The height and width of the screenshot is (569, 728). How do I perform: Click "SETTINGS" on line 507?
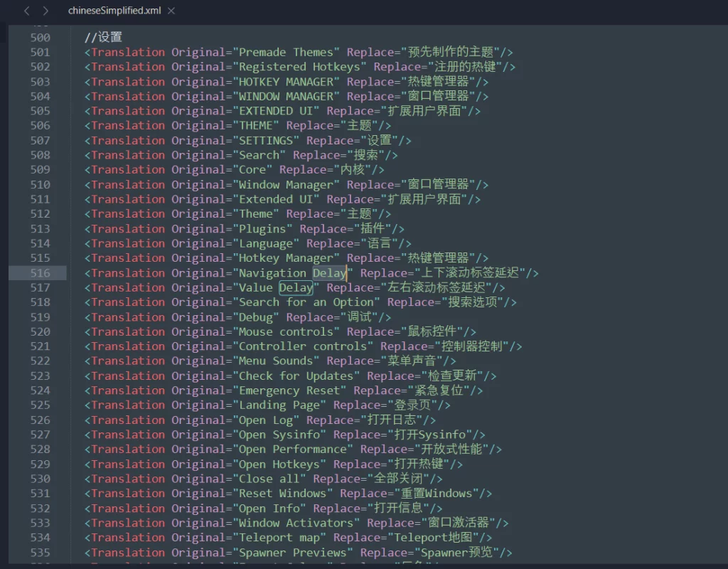coord(266,140)
